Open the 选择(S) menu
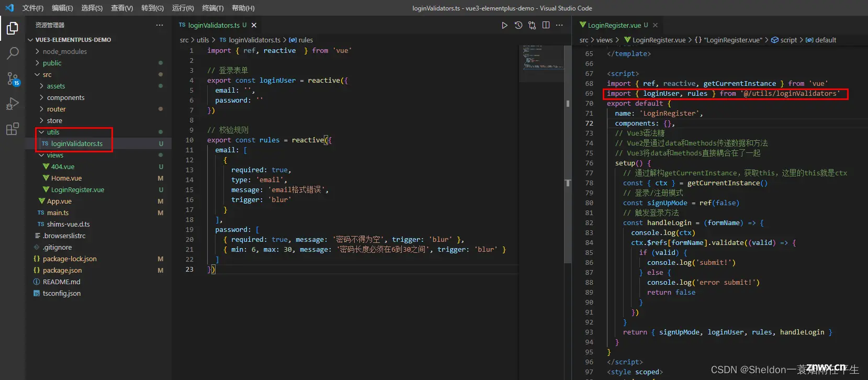Screen dimensions: 868x380 point(92,8)
